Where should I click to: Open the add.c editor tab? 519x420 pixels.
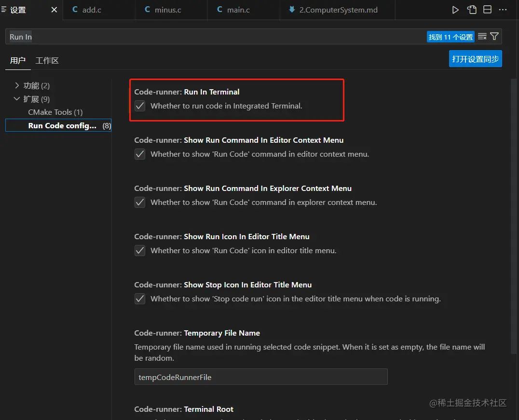pyautogui.click(x=91, y=10)
